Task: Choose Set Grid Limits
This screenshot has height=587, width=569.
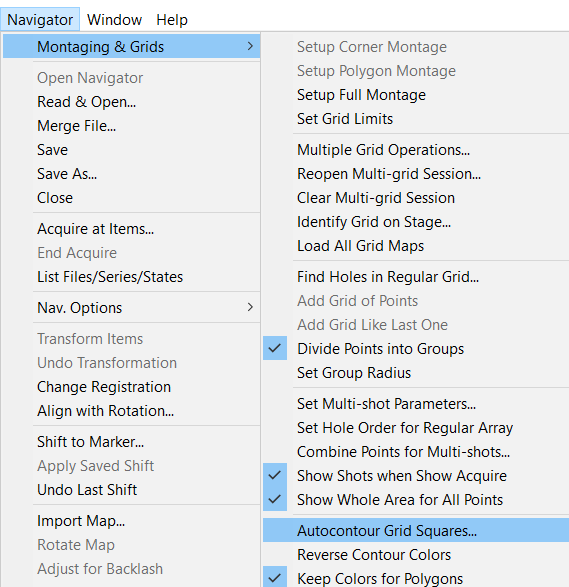Action: (416, 119)
